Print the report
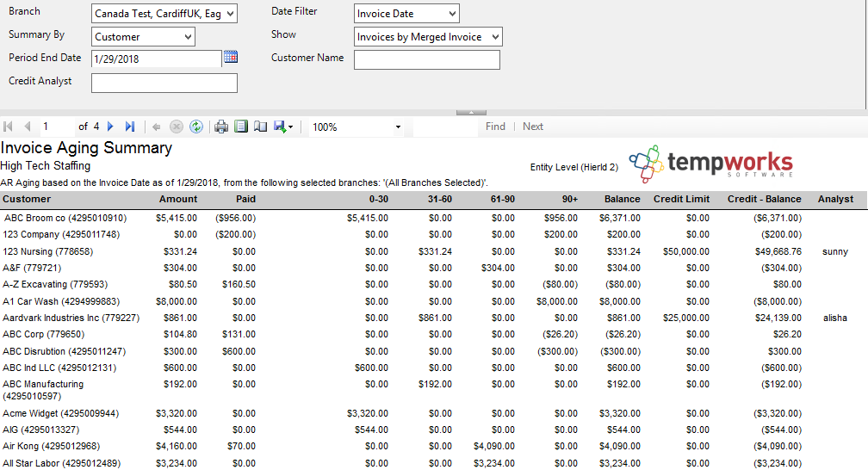Viewport: 868px width, 476px height. 221,127
